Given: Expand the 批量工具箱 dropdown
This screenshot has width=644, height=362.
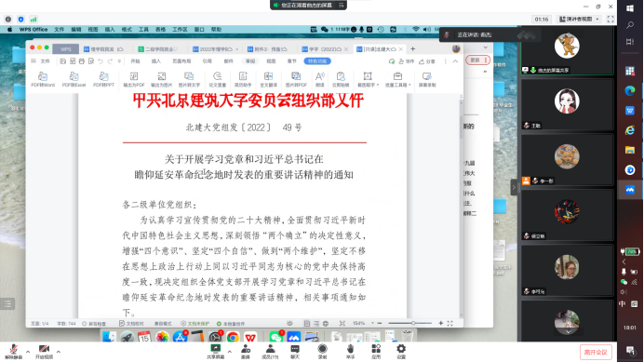Looking at the screenshot, I should (x=397, y=79).
